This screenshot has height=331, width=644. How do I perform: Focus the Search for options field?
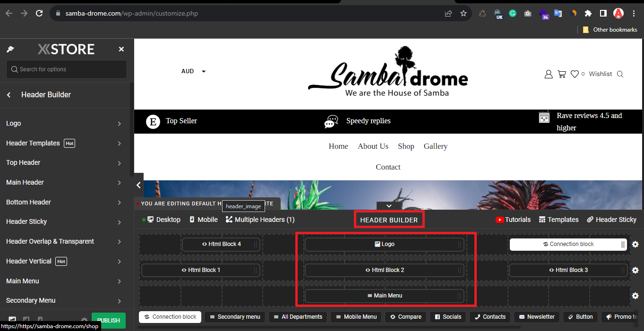coord(67,69)
